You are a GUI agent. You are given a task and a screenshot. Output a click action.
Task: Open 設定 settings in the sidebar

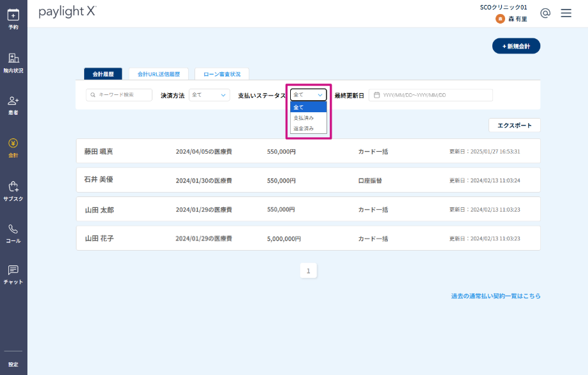(13, 364)
